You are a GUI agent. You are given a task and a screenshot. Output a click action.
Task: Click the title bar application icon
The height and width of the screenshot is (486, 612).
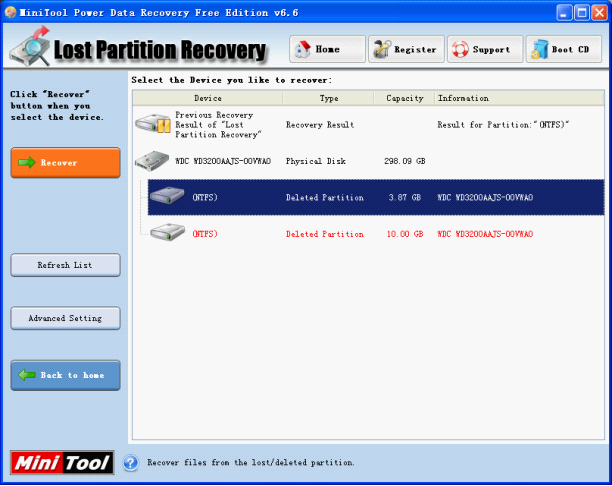pos(11,12)
